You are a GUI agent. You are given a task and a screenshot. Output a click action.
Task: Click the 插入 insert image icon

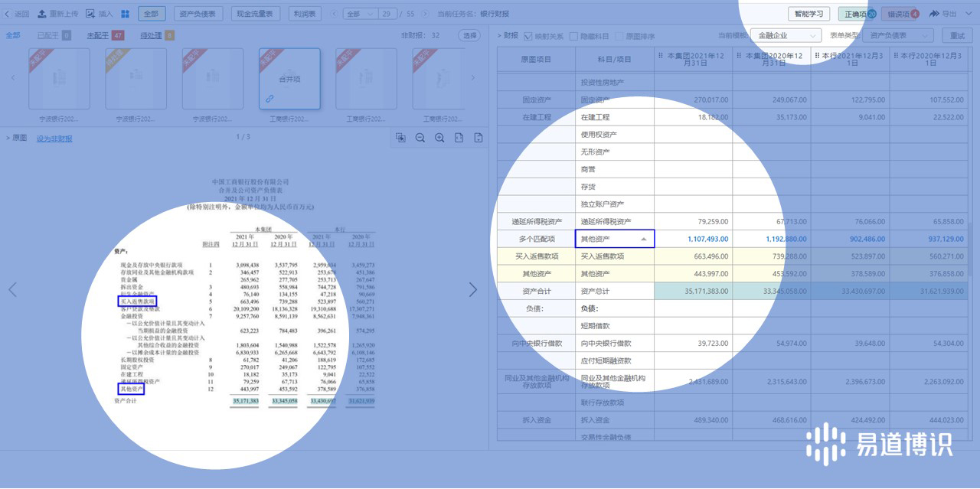pyautogui.click(x=90, y=14)
